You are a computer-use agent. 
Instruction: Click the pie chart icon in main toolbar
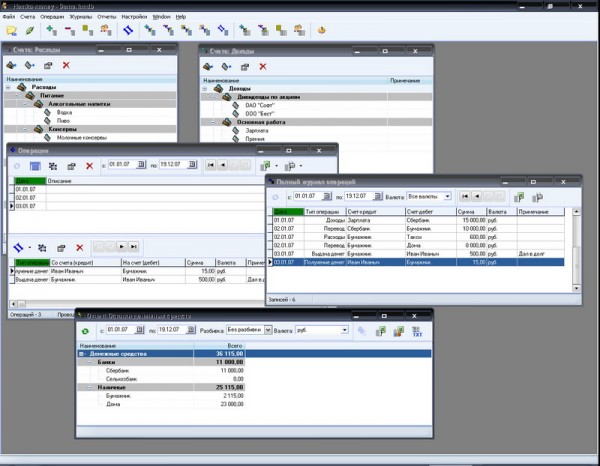322,30
